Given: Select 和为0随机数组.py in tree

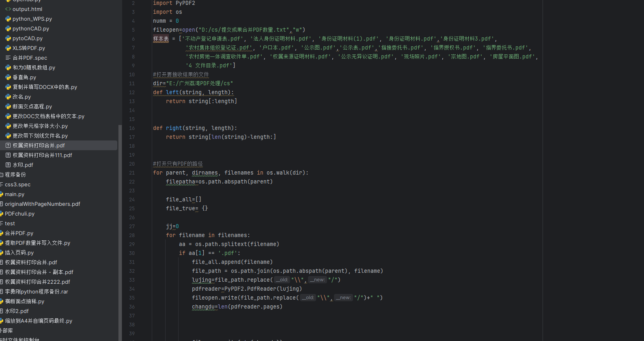Looking at the screenshot, I should 34,67.
